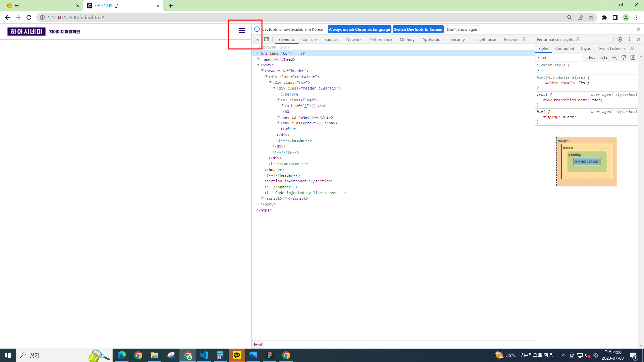Activate the inspect element selector tool
This screenshot has width=644, height=362.
(x=257, y=40)
